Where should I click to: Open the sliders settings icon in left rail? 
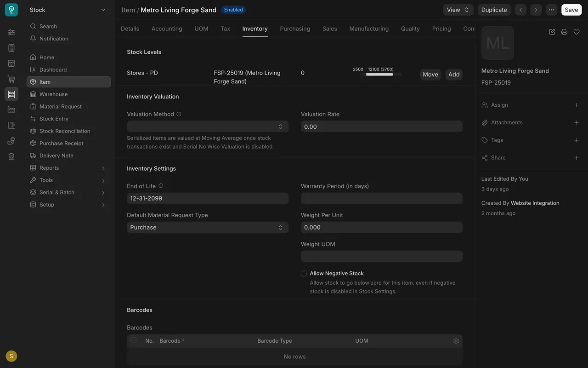tap(11, 32)
